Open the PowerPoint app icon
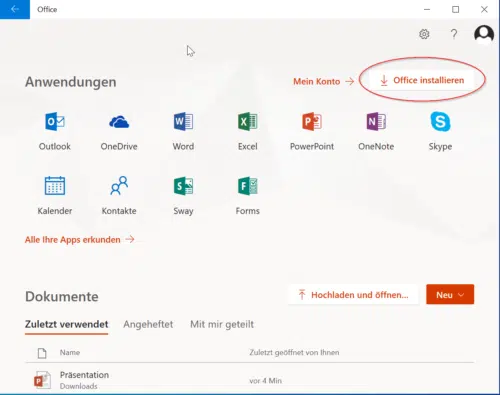The height and width of the screenshot is (395, 500). pyautogui.click(x=312, y=121)
